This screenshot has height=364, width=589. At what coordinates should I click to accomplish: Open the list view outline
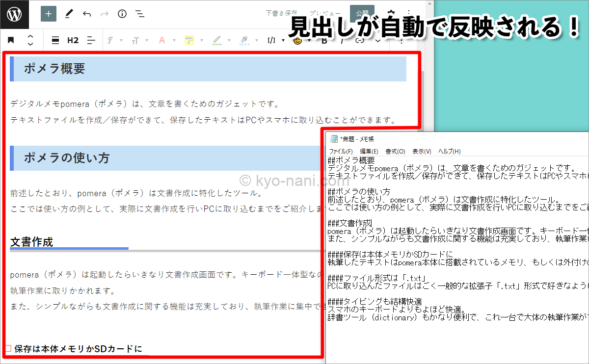(x=140, y=14)
